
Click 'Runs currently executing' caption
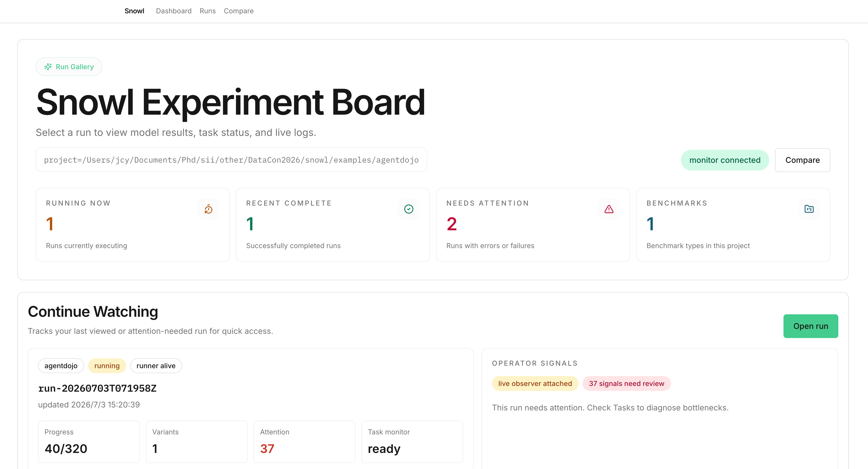click(x=87, y=246)
